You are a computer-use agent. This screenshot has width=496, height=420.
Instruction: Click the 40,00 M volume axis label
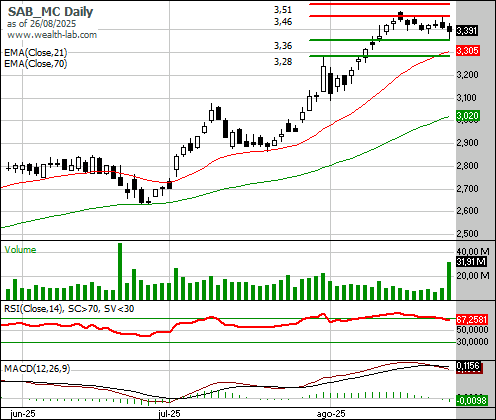473,252
